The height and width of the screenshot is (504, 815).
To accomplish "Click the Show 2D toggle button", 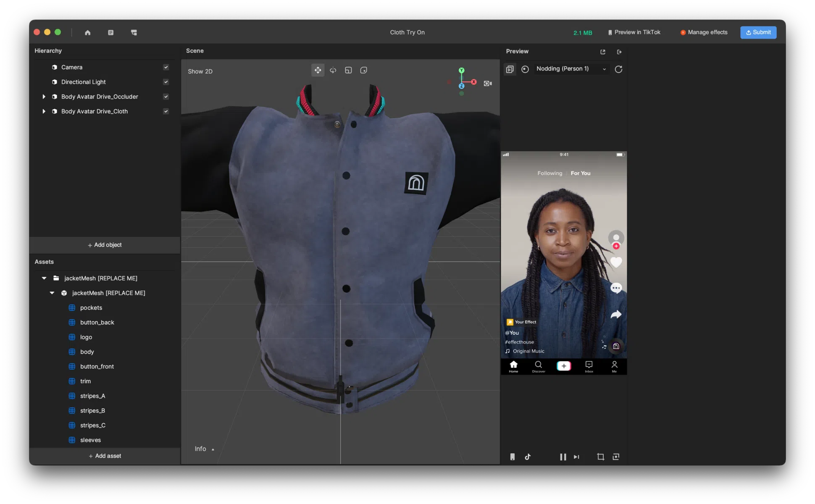I will coord(200,71).
